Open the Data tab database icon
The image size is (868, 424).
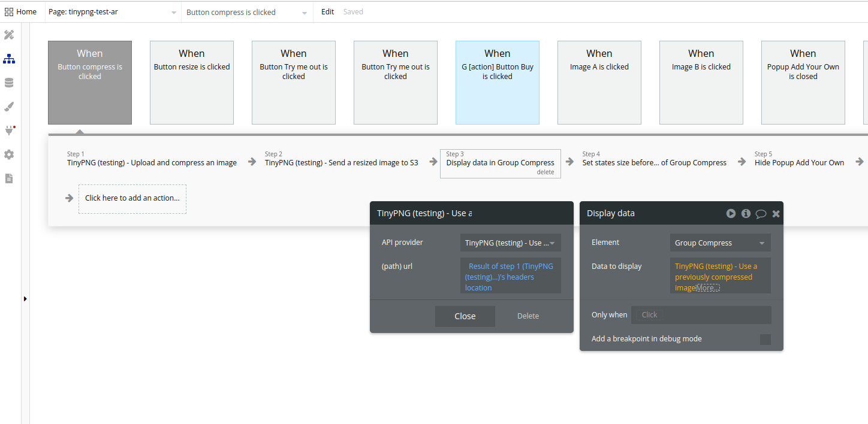[x=9, y=83]
